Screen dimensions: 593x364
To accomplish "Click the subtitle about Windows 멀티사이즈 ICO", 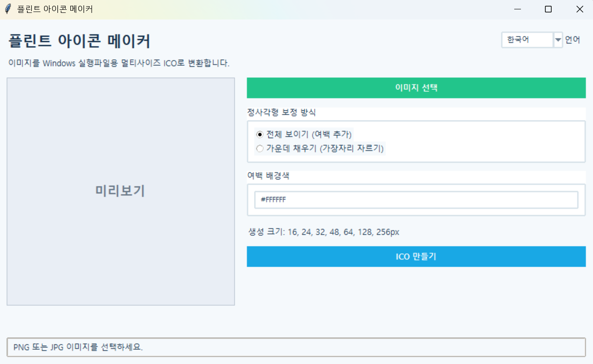I will (119, 63).
